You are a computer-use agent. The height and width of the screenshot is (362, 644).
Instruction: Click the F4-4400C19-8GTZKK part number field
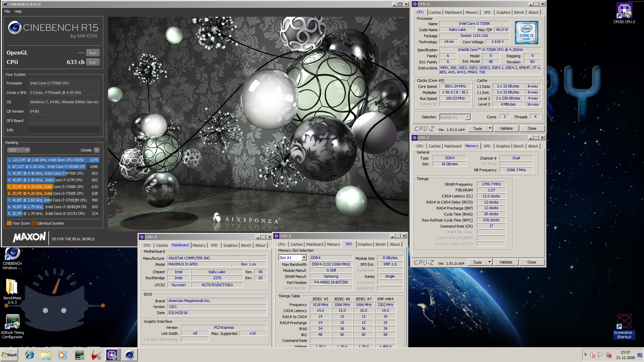point(331,282)
